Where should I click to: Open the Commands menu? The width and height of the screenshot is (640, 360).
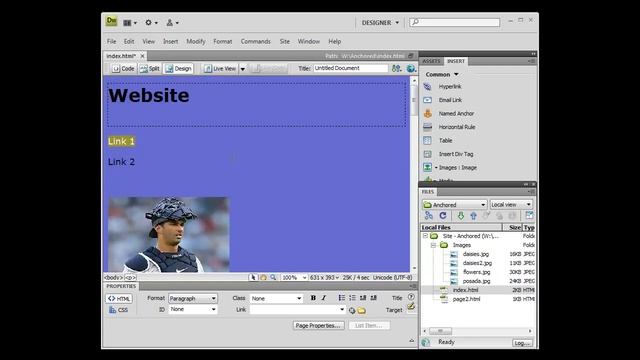point(256,41)
